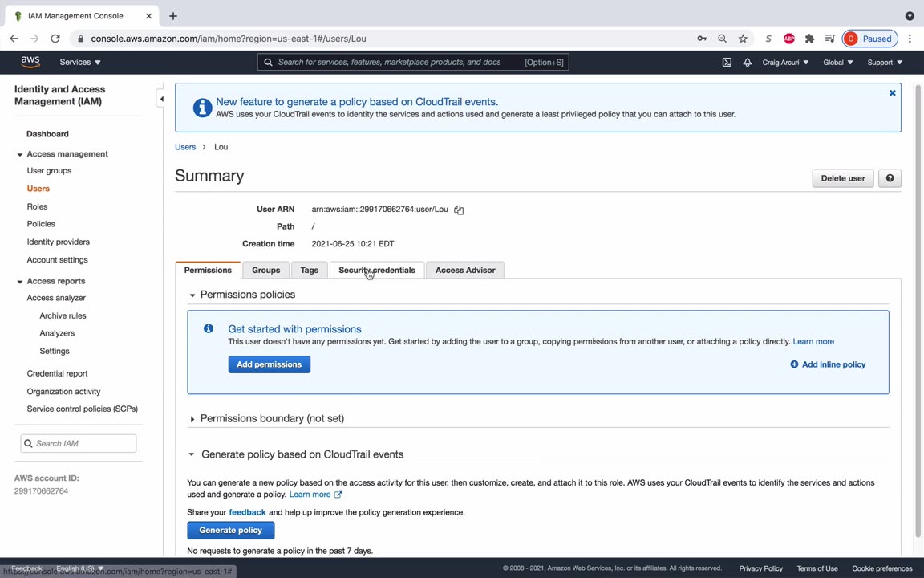
Task: Click the Paused profile button
Action: pos(869,39)
